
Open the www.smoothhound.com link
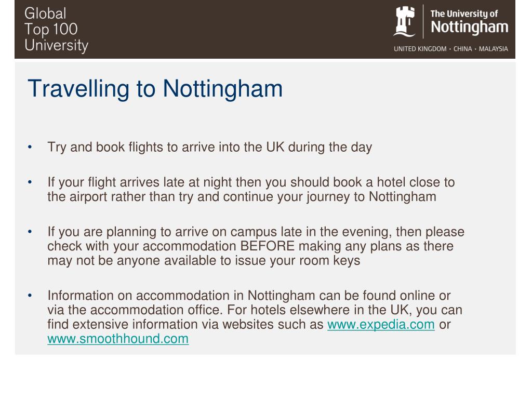click(x=118, y=339)
